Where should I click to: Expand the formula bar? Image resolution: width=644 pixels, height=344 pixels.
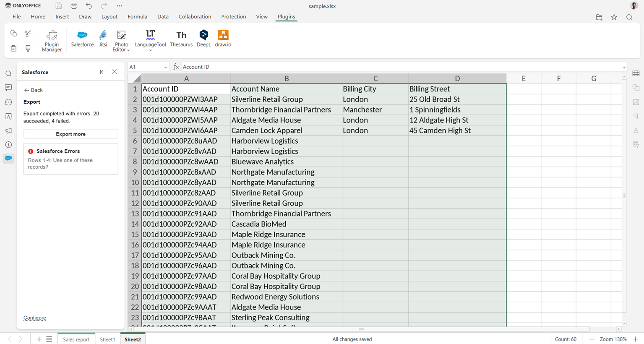(624, 67)
